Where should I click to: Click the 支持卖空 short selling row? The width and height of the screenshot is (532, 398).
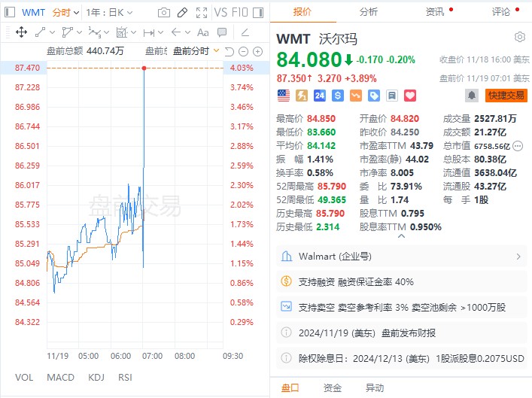click(x=402, y=308)
